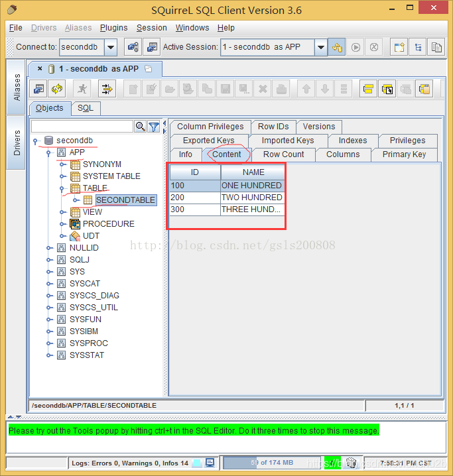Viewport: 453px width, 476px height.
Task: Click the garbage collection trash icon in status bar
Action: coord(352,463)
